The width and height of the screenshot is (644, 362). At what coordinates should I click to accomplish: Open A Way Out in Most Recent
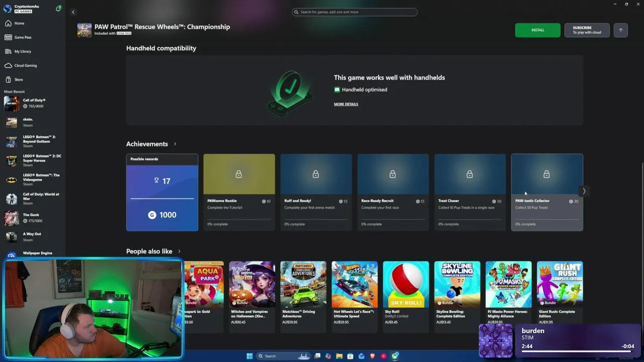pos(32,237)
